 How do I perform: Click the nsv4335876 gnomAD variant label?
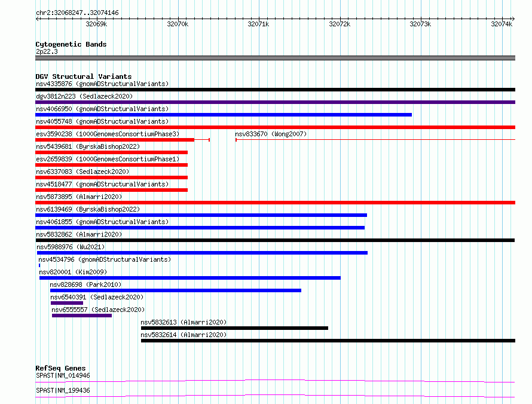pos(102,84)
